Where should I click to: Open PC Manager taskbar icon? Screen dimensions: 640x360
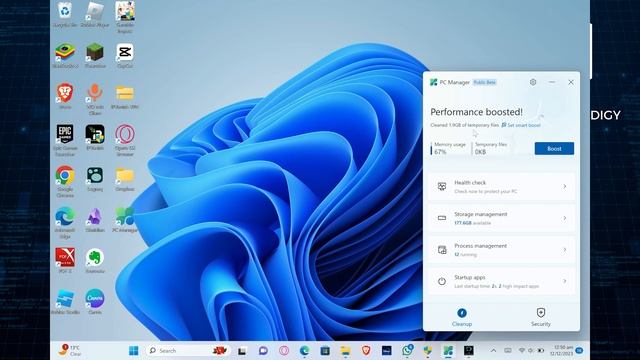click(448, 350)
